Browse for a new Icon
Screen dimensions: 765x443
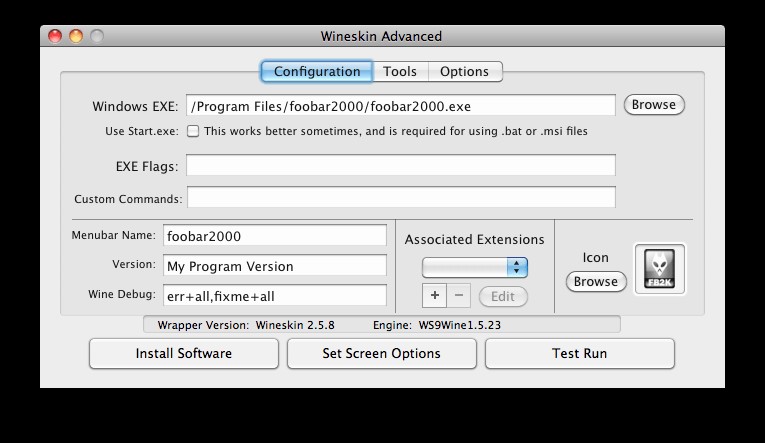point(596,282)
